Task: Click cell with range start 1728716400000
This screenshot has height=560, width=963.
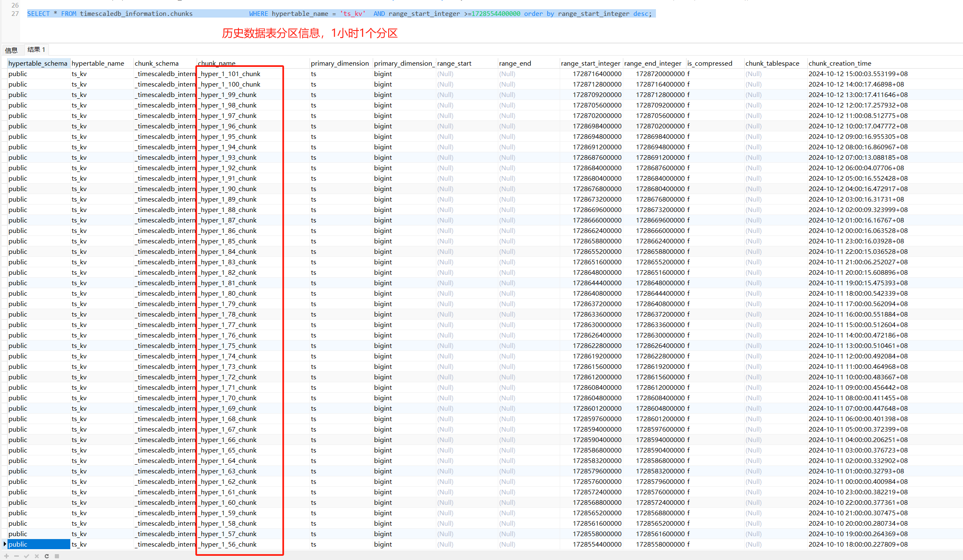Action: [x=597, y=74]
